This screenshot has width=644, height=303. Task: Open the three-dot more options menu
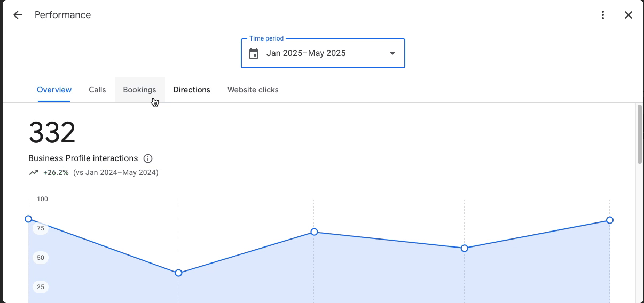(603, 15)
